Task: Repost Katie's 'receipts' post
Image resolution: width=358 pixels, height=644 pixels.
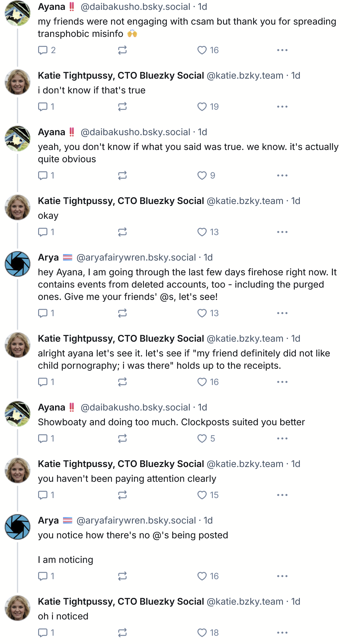Action: [122, 382]
